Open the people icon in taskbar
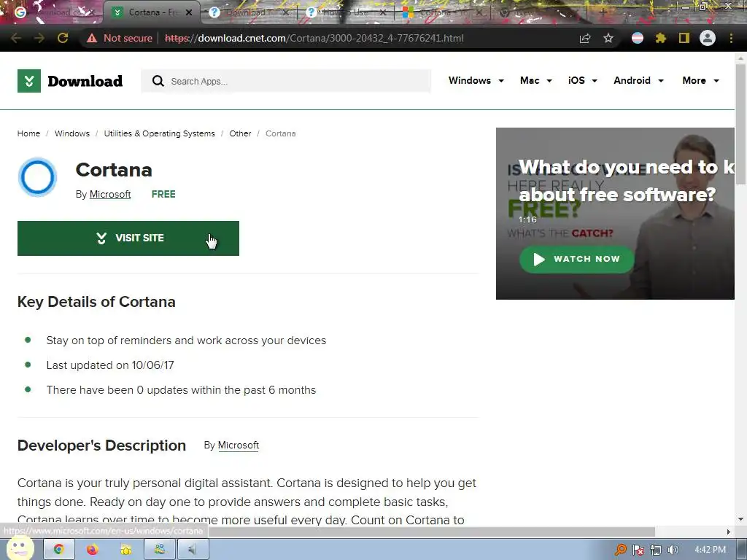 160,550
